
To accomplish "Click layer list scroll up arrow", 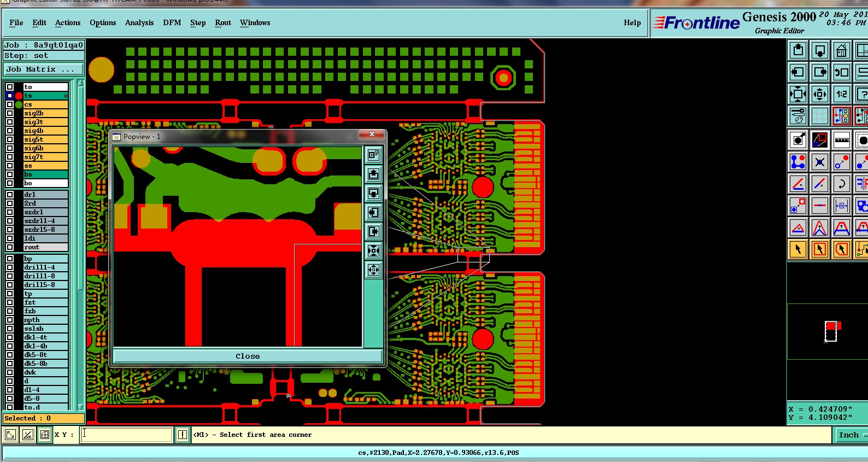I will pos(81,83).
